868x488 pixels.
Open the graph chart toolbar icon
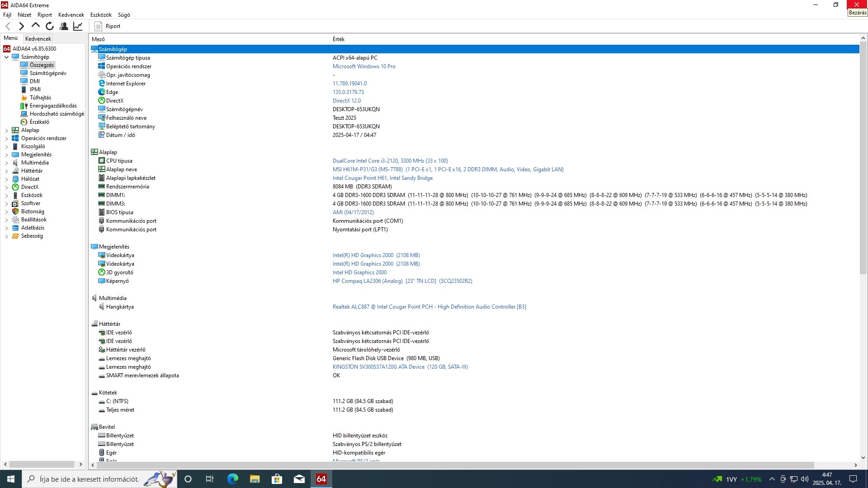(78, 26)
